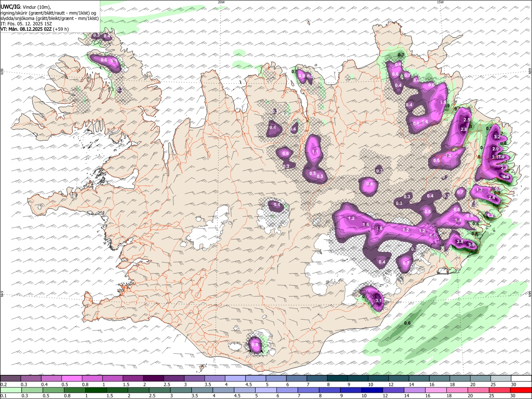
Task: Click lower legend light pink swatch 16–18
Action: 435,390
